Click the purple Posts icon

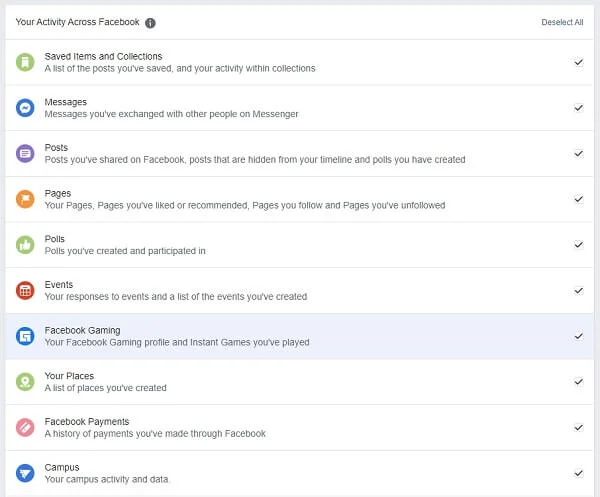tap(25, 154)
